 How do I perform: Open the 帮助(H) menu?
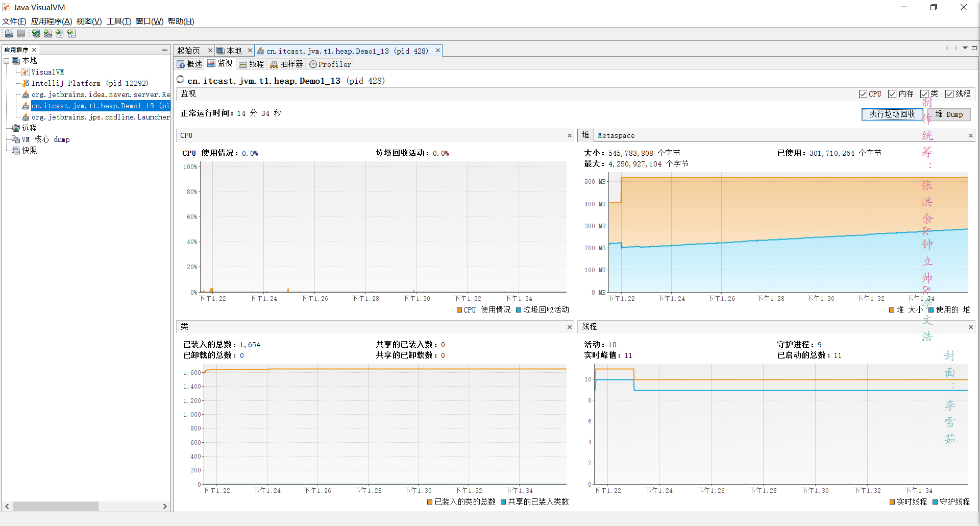coord(181,21)
